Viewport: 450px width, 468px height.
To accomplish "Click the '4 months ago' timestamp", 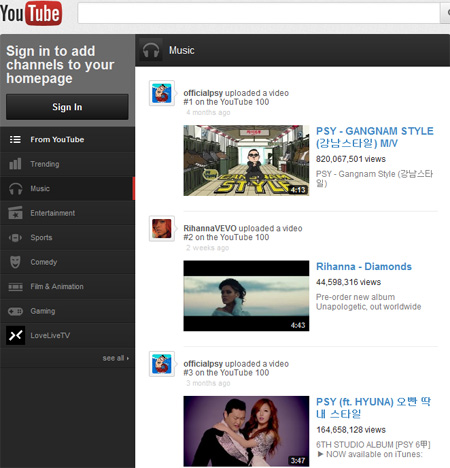I will point(208,112).
